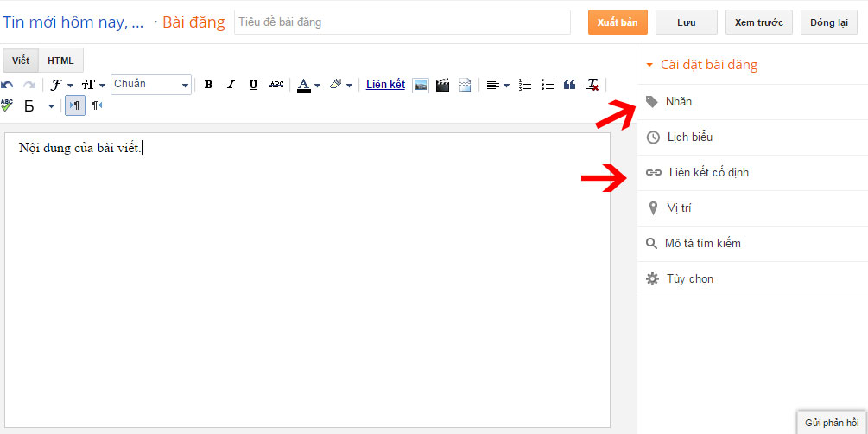Preview the post with Xem trước
Image resolution: width=868 pixels, height=434 pixels.
[x=759, y=22]
